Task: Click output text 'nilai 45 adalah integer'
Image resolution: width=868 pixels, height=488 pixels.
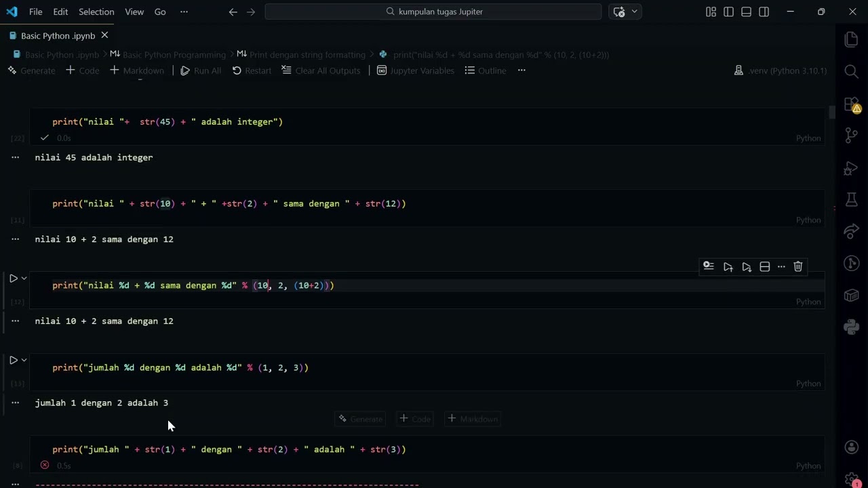Action: point(94,157)
